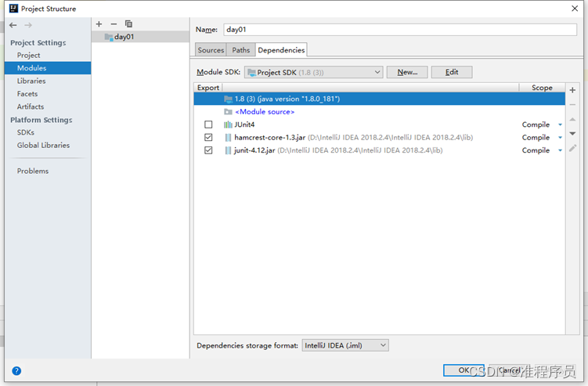Click the JUnit4 library icon

[228, 124]
